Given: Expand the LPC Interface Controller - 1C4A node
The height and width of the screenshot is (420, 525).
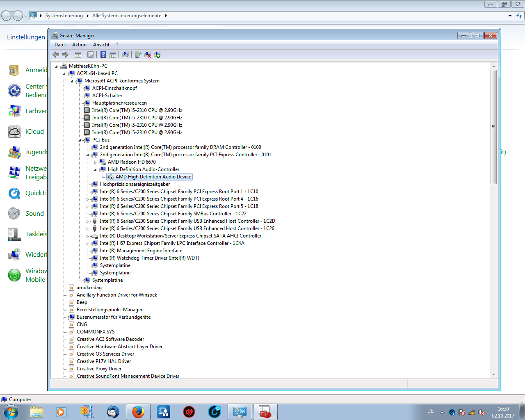Looking at the screenshot, I should point(88,243).
